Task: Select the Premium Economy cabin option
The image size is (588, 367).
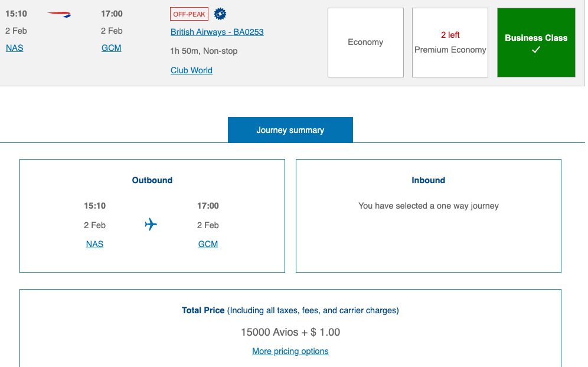Action: (x=449, y=42)
